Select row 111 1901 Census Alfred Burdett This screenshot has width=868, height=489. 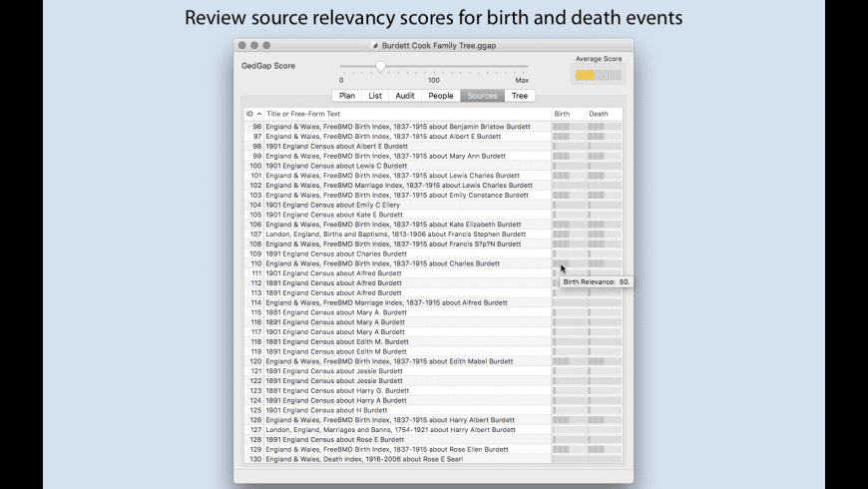click(433, 273)
